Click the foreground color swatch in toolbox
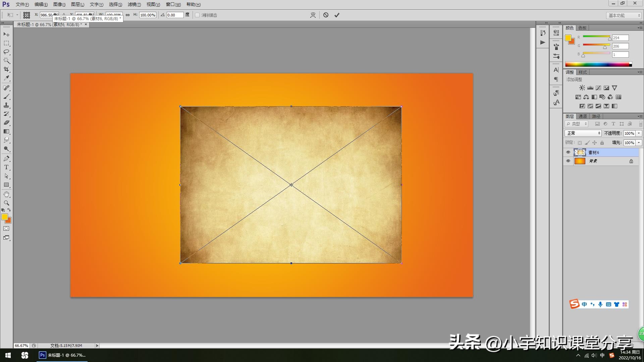 [4, 217]
